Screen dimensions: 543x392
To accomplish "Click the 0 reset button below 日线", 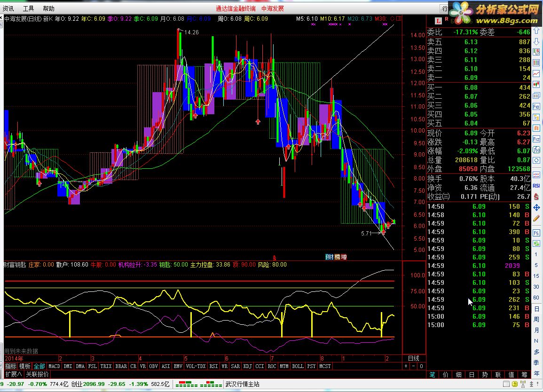I will 421,366.
